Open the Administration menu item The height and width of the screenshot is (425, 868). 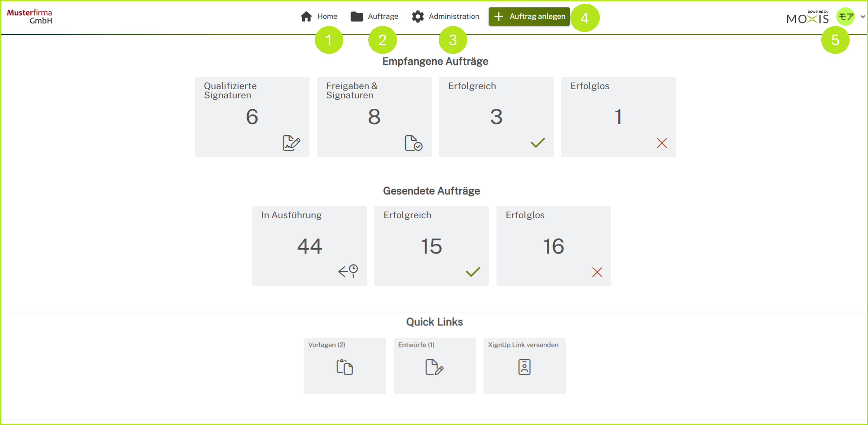pos(454,17)
